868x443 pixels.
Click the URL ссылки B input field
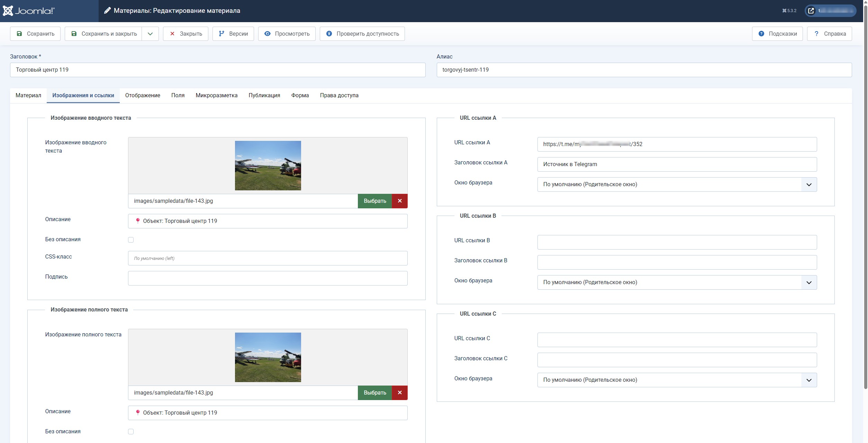click(677, 242)
